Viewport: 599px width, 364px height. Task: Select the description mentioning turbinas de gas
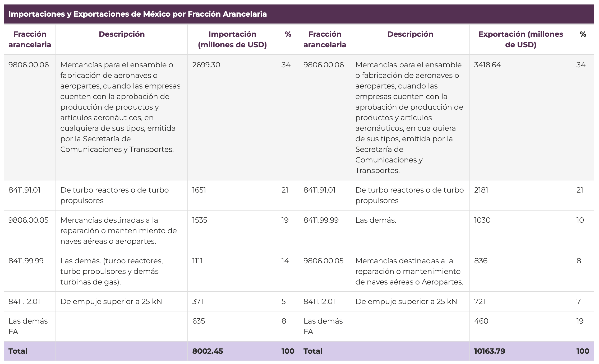pyautogui.click(x=112, y=272)
